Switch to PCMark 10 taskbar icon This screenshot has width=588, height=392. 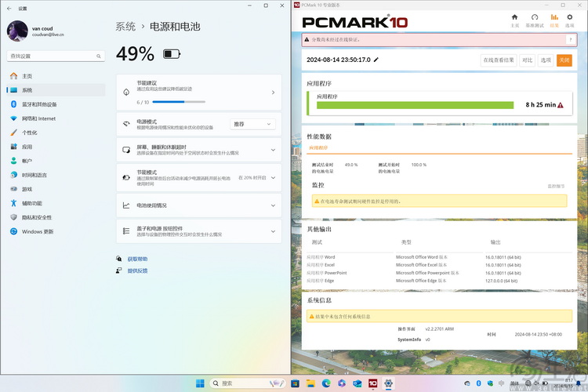coord(372,383)
